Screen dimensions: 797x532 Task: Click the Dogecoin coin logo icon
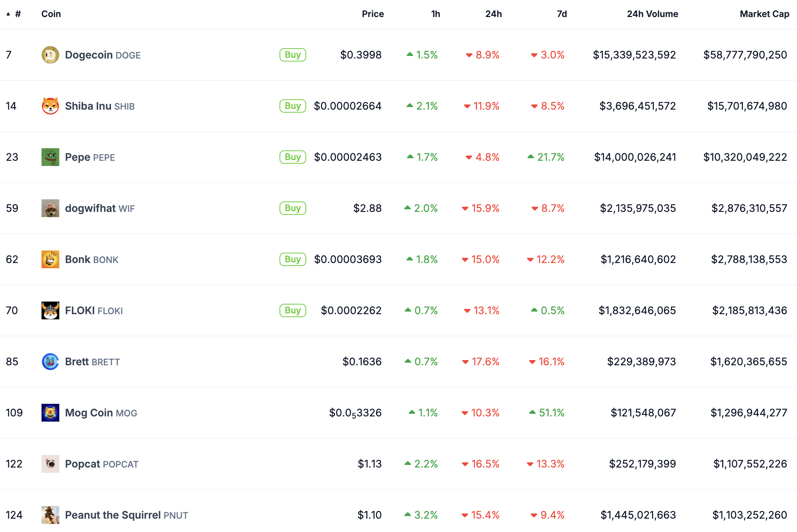pos(50,55)
